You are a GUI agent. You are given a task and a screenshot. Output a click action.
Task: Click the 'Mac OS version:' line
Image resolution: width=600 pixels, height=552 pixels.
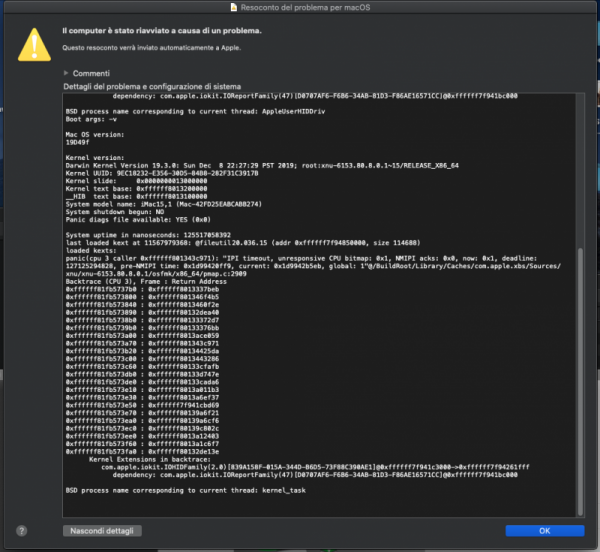pyautogui.click(x=95, y=135)
